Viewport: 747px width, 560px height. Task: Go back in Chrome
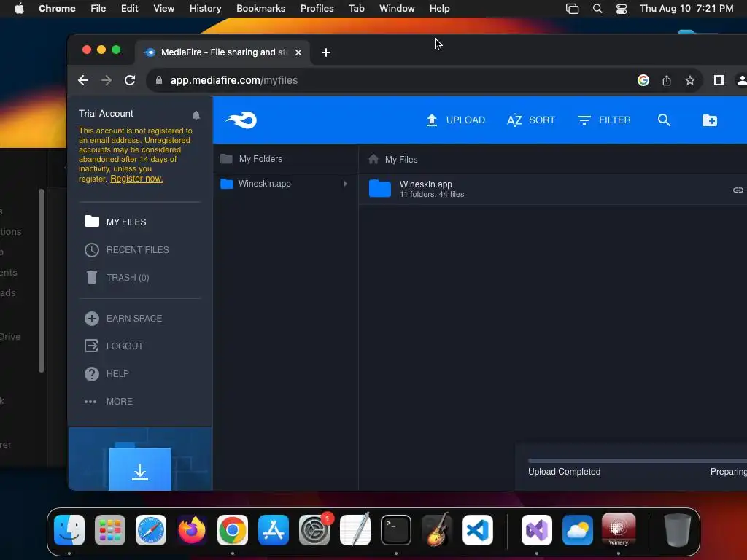click(83, 80)
